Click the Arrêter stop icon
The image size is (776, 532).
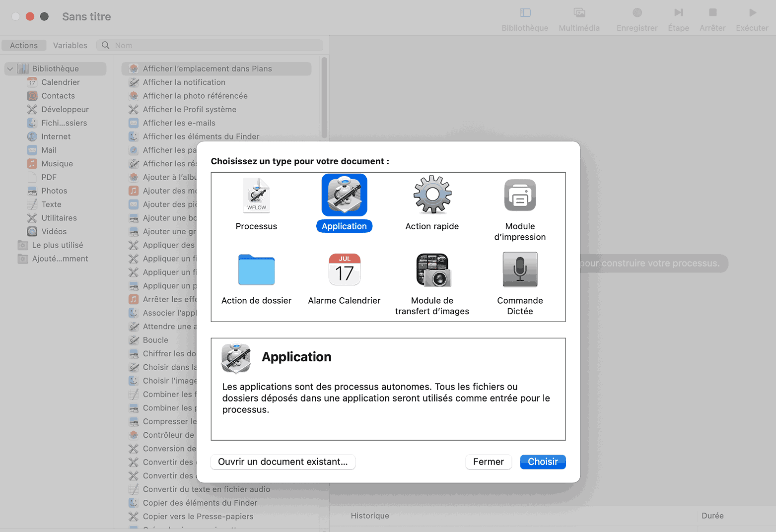pos(712,13)
